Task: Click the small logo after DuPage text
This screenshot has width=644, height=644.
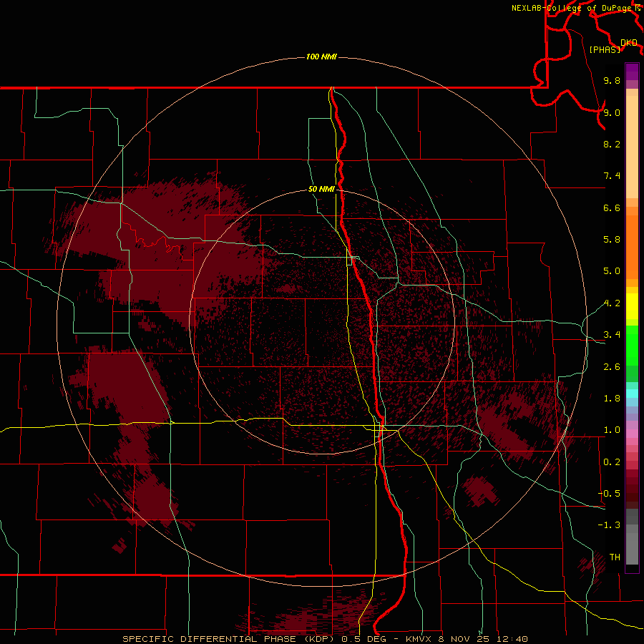Action: click(638, 7)
